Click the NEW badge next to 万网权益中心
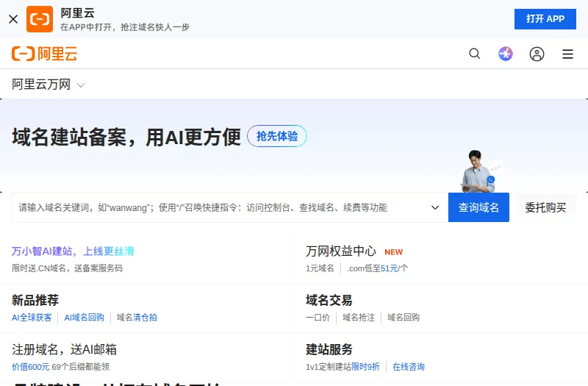This screenshot has height=386, width=588. [x=394, y=252]
